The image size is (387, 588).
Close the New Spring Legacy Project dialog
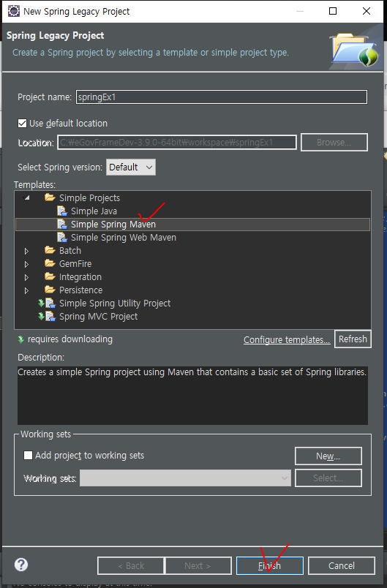[x=367, y=11]
